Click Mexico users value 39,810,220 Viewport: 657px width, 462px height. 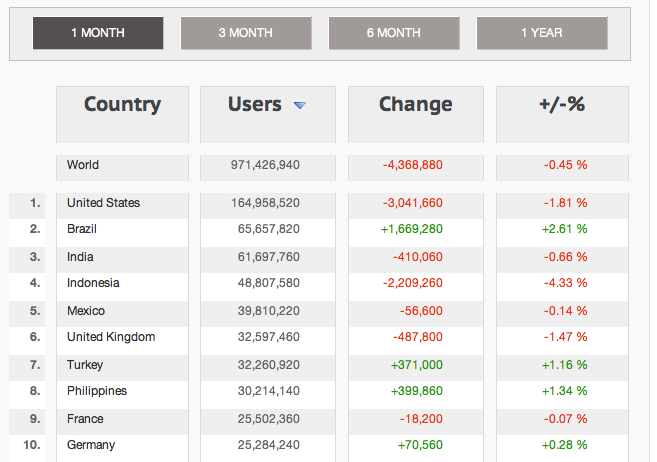[269, 311]
